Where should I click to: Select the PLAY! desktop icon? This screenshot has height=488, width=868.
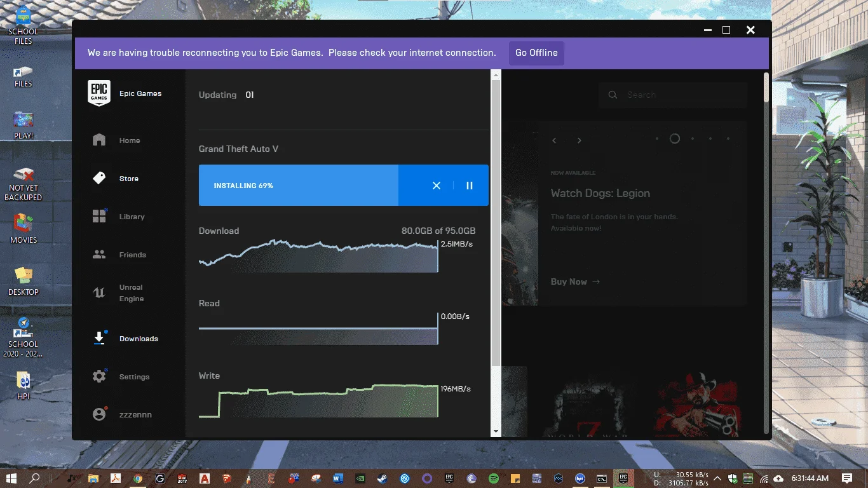(x=24, y=125)
